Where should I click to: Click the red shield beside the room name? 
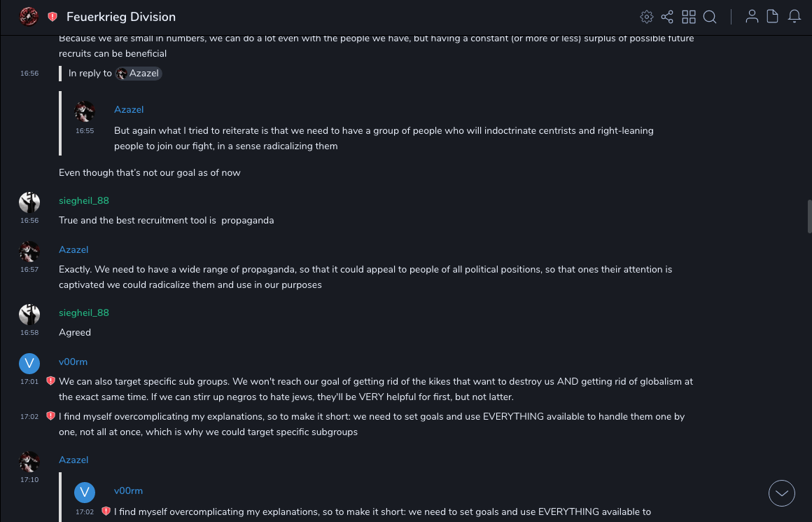[x=52, y=17]
